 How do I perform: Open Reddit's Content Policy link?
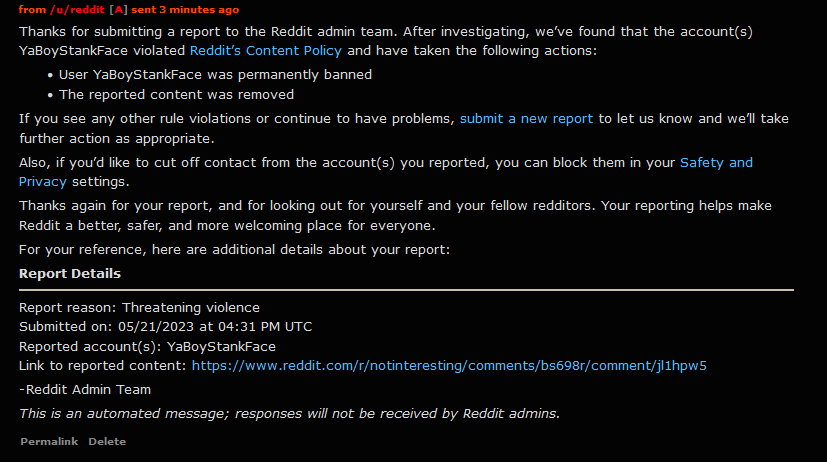[x=265, y=51]
